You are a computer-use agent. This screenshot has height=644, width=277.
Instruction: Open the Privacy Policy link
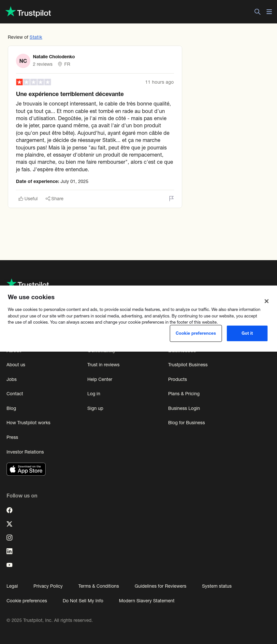click(x=48, y=586)
